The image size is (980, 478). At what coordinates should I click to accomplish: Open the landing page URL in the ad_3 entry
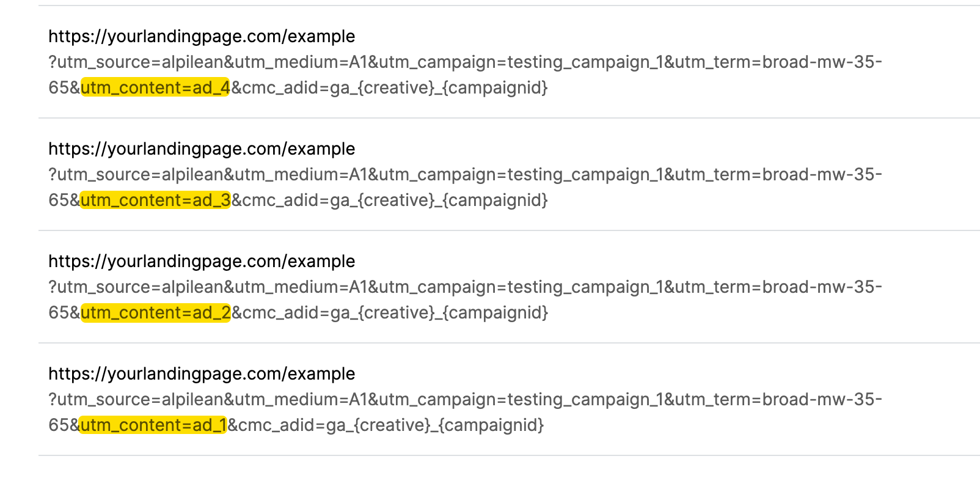pyautogui.click(x=202, y=149)
